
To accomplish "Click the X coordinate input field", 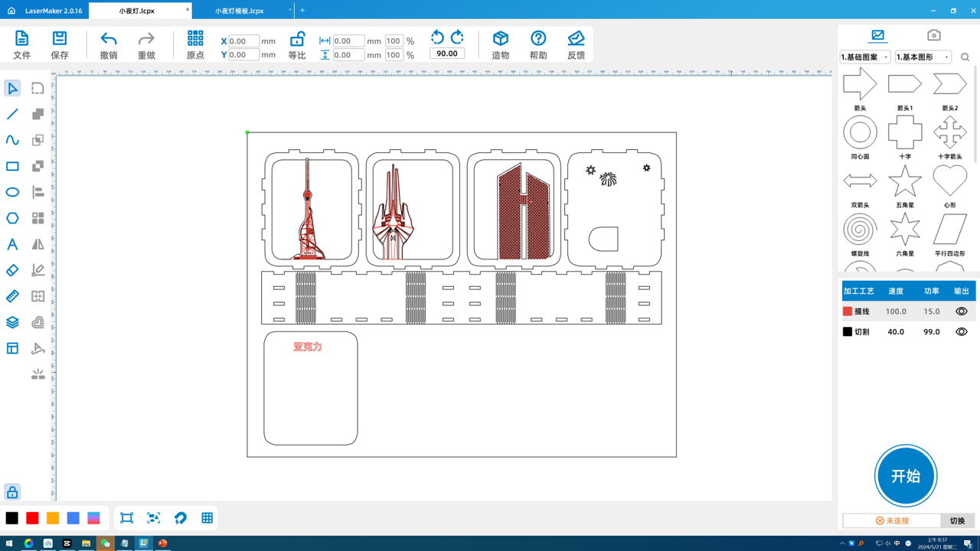I will coord(243,41).
